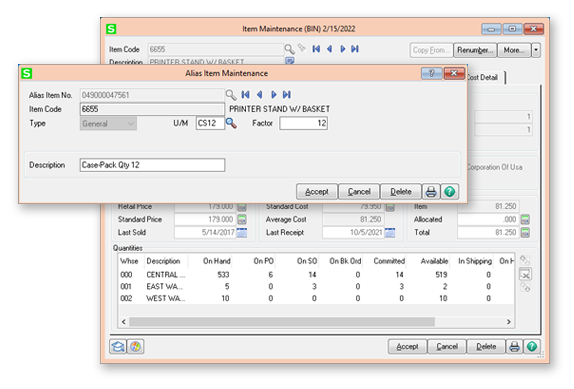The image size is (574, 389).
Task: Accept changes in Alias Item Maintenance
Action: (317, 192)
